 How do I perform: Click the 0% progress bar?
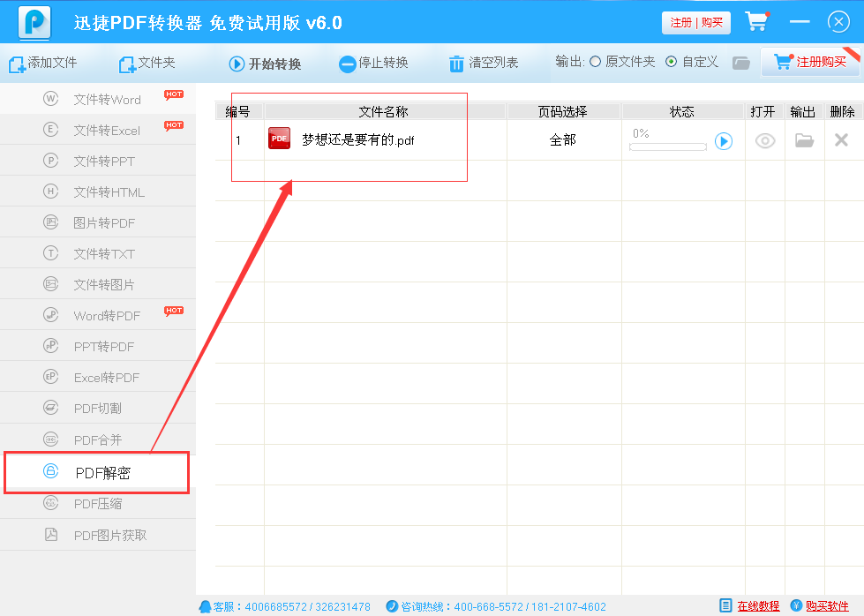tap(668, 146)
